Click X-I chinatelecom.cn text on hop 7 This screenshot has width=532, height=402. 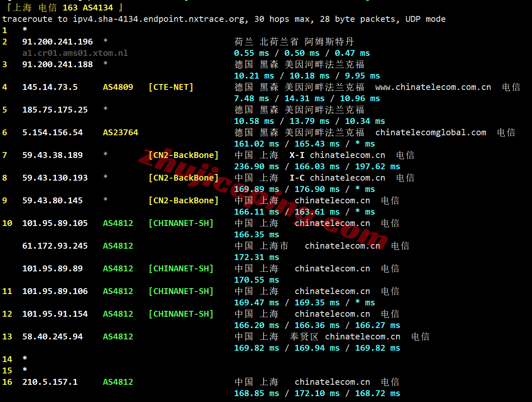coord(337,155)
